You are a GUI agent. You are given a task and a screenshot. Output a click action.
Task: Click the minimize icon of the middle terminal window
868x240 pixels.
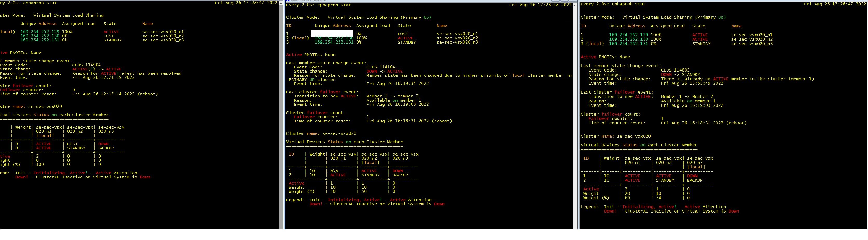[x=556, y=1]
